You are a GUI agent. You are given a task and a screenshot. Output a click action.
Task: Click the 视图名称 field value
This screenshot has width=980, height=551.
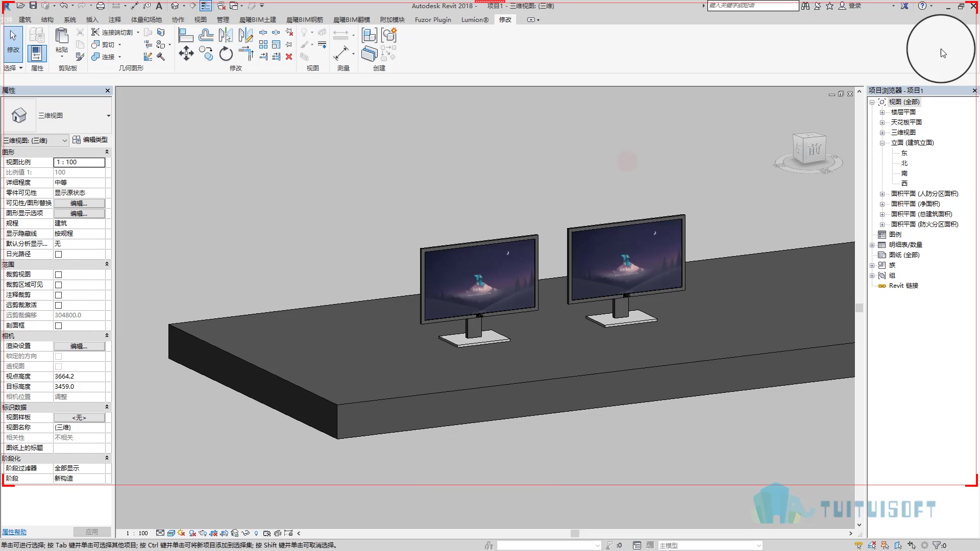pos(79,428)
